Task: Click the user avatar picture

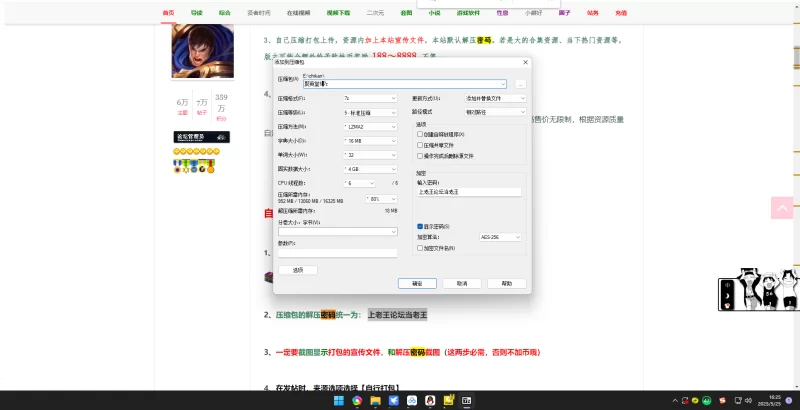Action: 203,51
